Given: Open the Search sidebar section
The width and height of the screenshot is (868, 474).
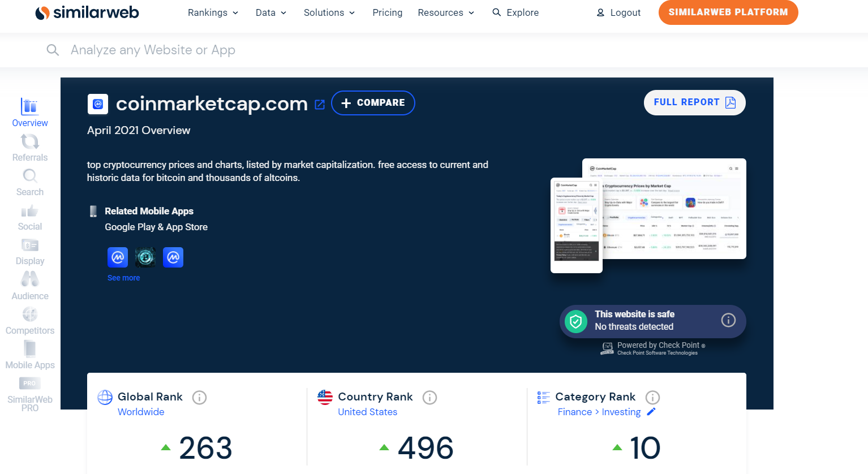Looking at the screenshot, I should [30, 183].
